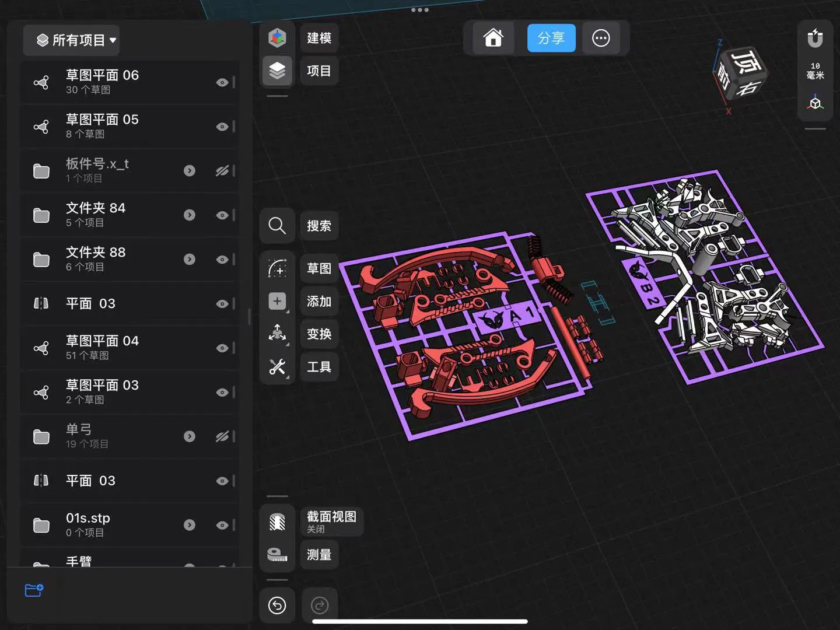The image size is (840, 630).
Task: Open the 项目 layers stack icon
Action: [277, 71]
